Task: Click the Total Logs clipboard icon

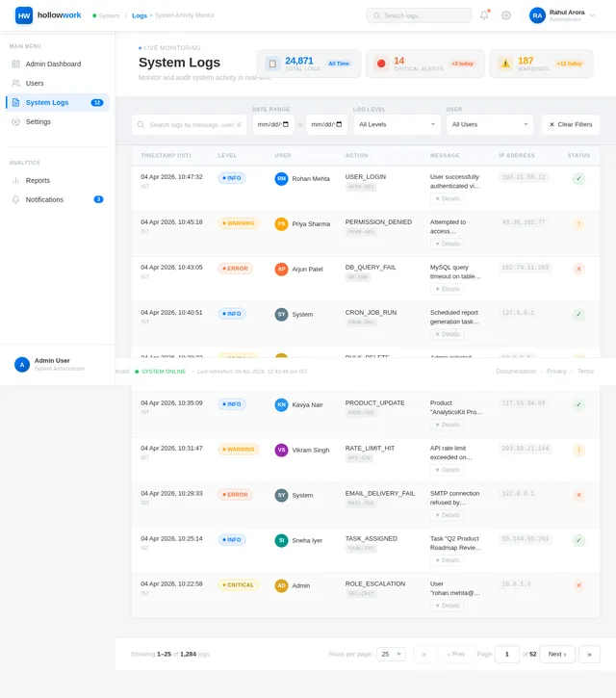Action: [272, 64]
